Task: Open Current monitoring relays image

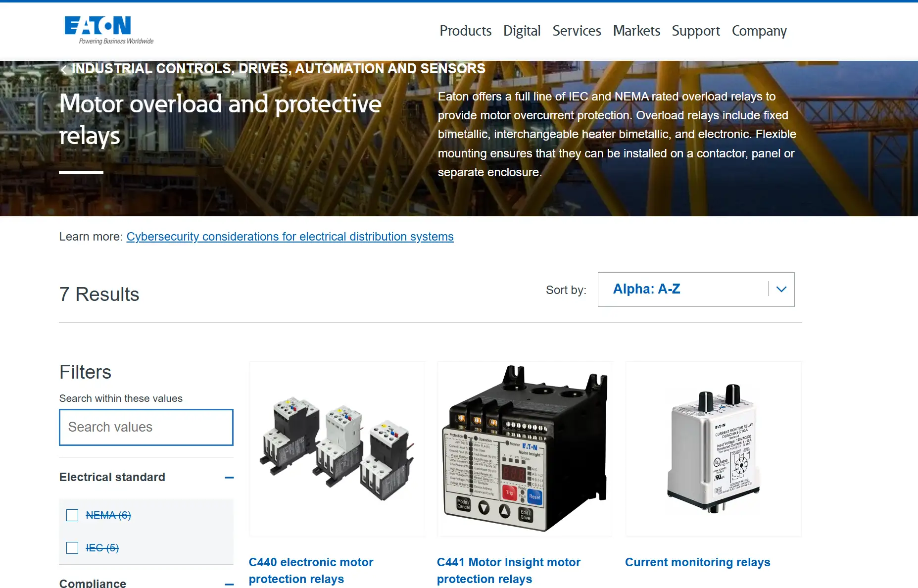Action: tap(713, 449)
